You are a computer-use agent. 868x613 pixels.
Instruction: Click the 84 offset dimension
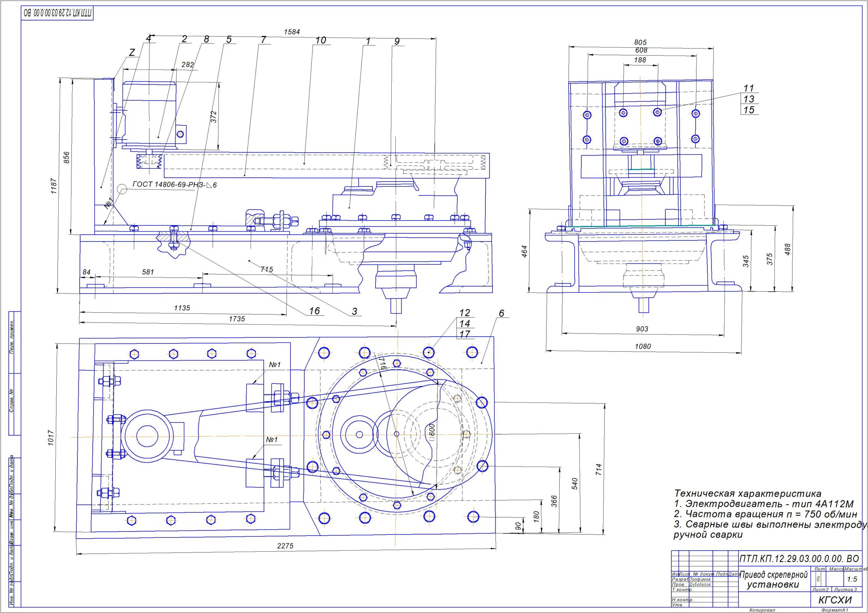coord(86,272)
